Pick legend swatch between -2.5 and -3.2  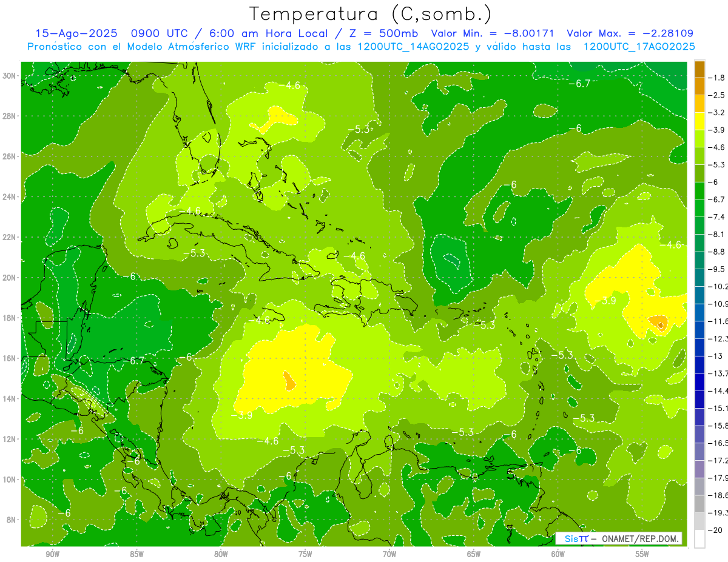coord(699,104)
